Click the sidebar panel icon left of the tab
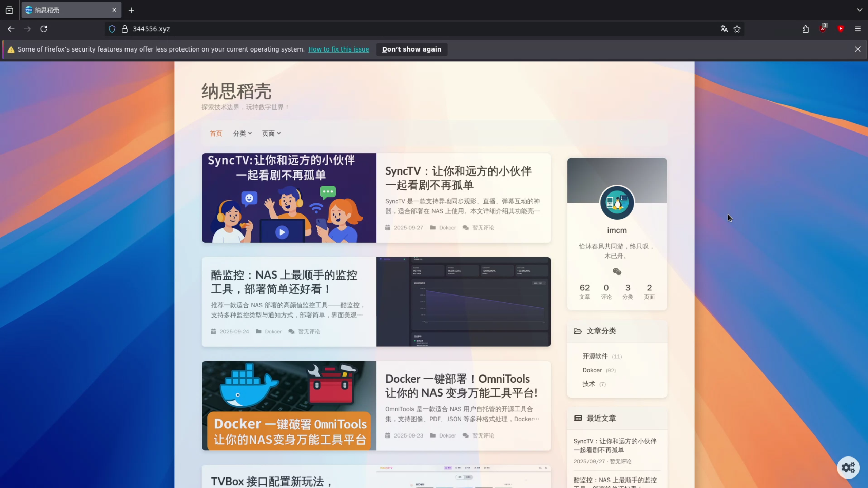868x488 pixels. pos(9,10)
